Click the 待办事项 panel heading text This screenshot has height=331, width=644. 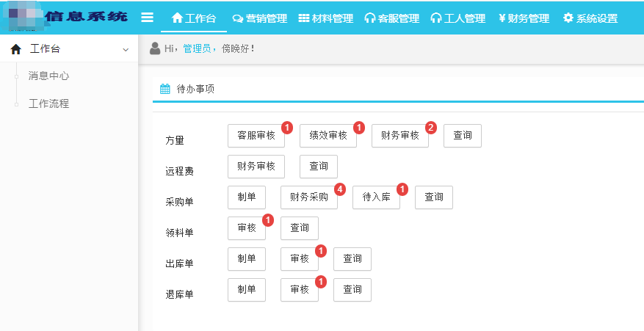[x=195, y=89]
